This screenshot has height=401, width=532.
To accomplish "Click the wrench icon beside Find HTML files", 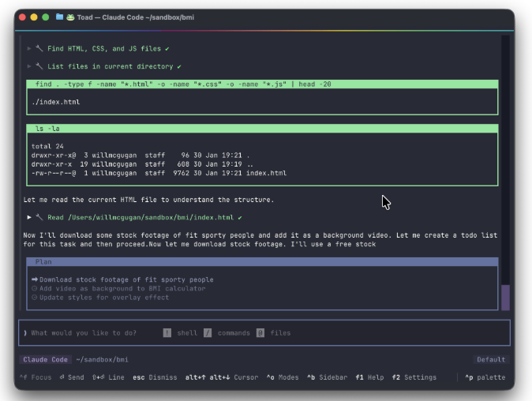I will [x=39, y=49].
